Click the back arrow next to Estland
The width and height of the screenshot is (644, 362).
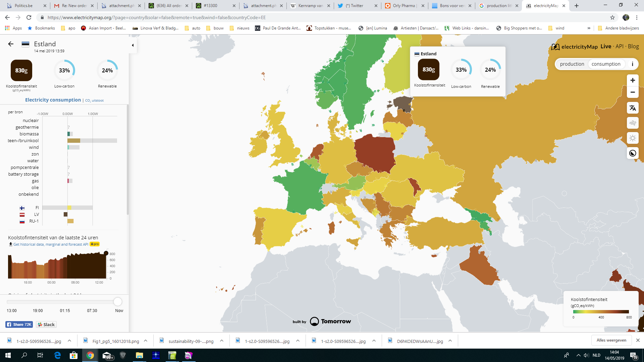click(x=11, y=44)
